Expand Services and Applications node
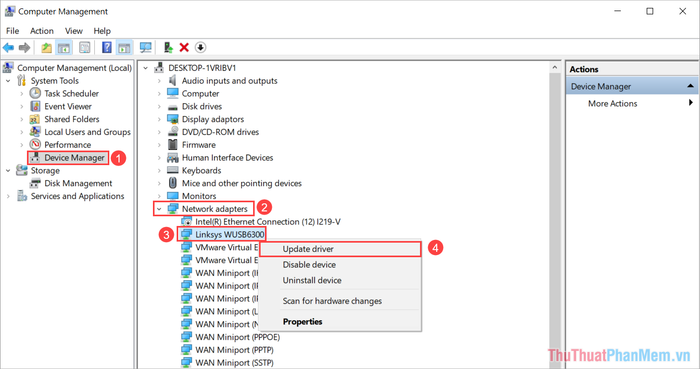Screen dimensions: 700x369 point(8,196)
